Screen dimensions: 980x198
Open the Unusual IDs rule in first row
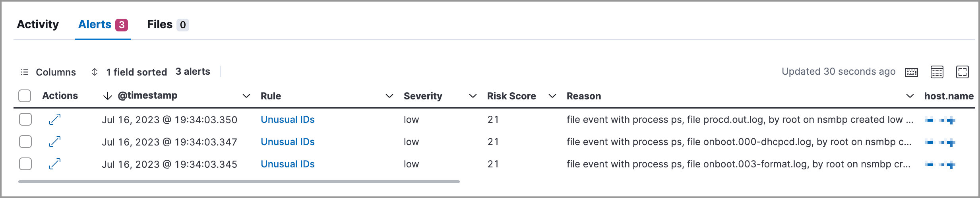coord(287,119)
